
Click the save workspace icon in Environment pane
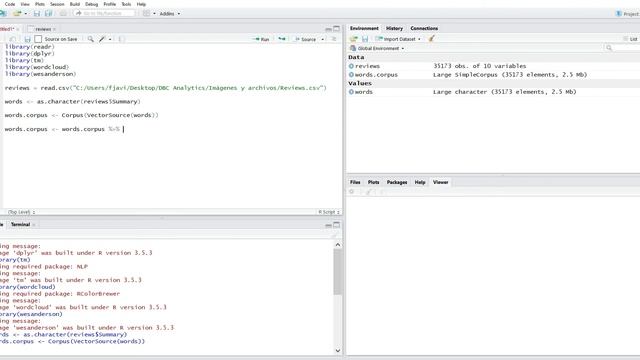pos(365,39)
